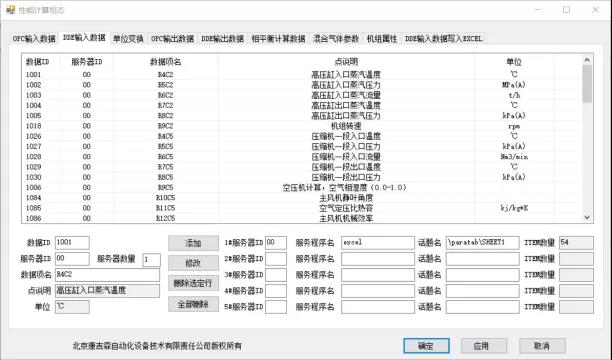This screenshot has width=612, height=360.
Task: Click the 应用 button
Action: [x=484, y=346]
